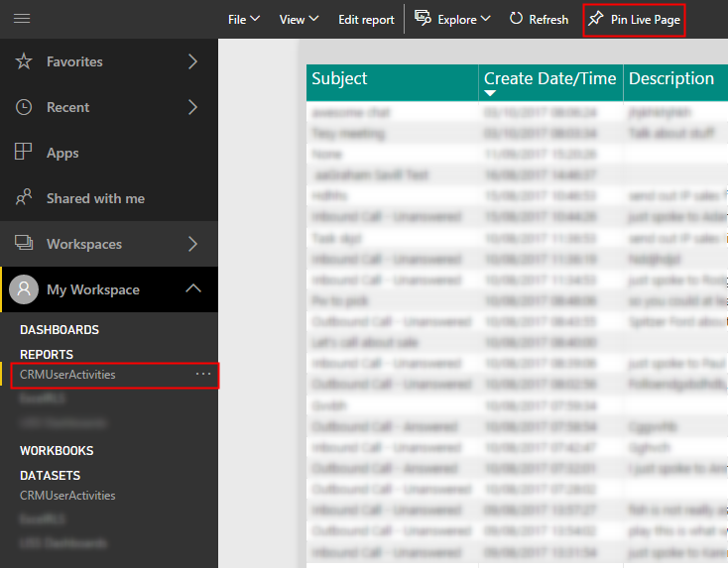Open the View dropdown menu
This screenshot has width=728, height=568.
click(299, 20)
